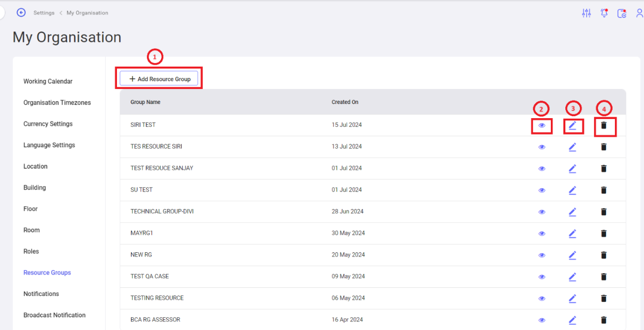The image size is (644, 330).
Task: Click eye icon for BCA RG ASSESSOR
Action: tap(542, 320)
